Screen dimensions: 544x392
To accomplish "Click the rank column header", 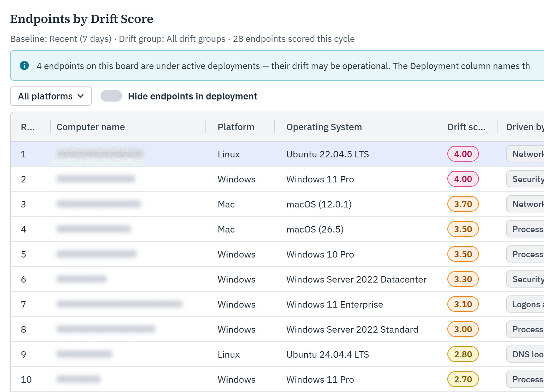I will [x=28, y=127].
